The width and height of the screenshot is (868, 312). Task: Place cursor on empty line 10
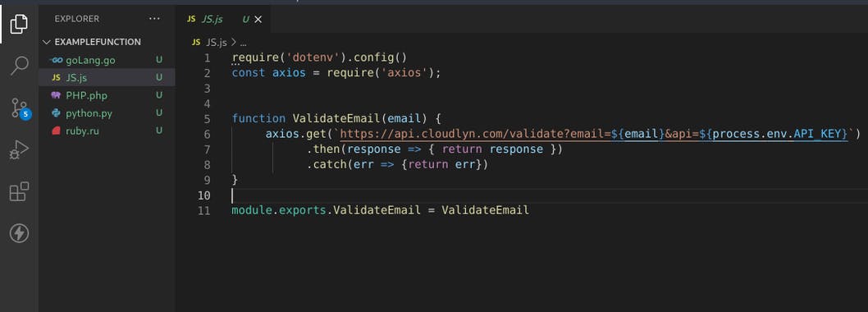(548, 195)
